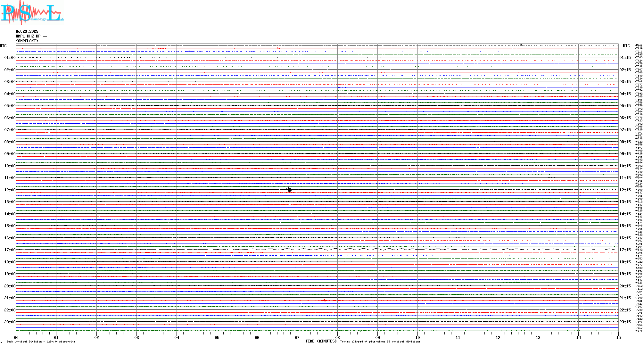Click the vertical division microvolts note
Screen dimensions: 644x346
tap(41, 342)
